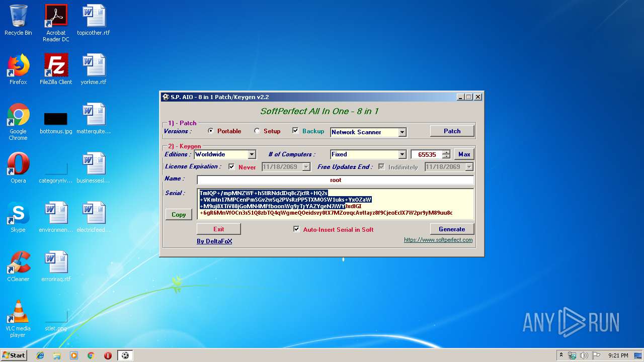This screenshot has width=644, height=362.
Task: Open Chrome from the taskbar
Action: pos(91,355)
